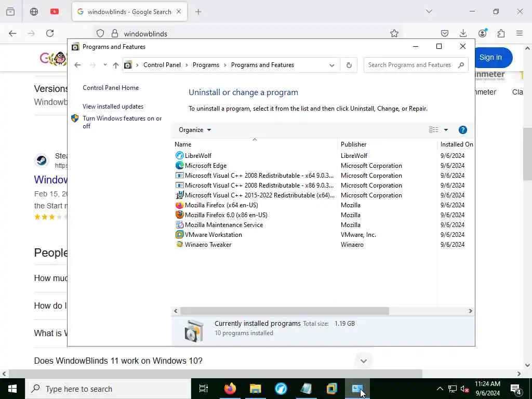
Task: Open Firefox application hamburger menu
Action: coord(520,33)
